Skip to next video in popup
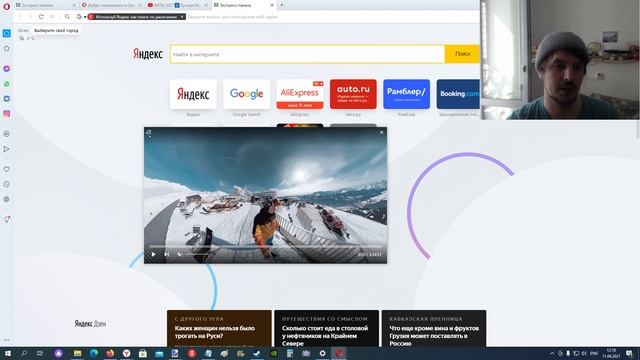This screenshot has width=640, height=360. tap(167, 254)
